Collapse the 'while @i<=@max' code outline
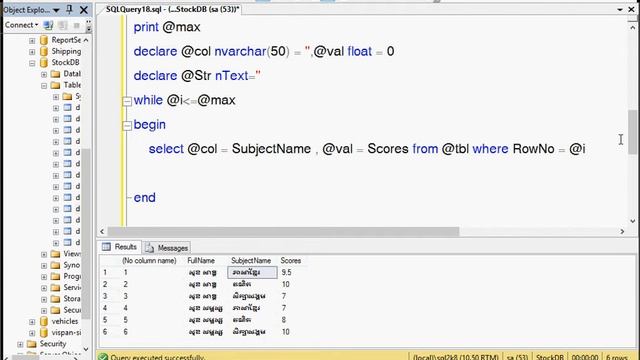Image resolution: width=640 pixels, height=360 pixels. (127, 101)
